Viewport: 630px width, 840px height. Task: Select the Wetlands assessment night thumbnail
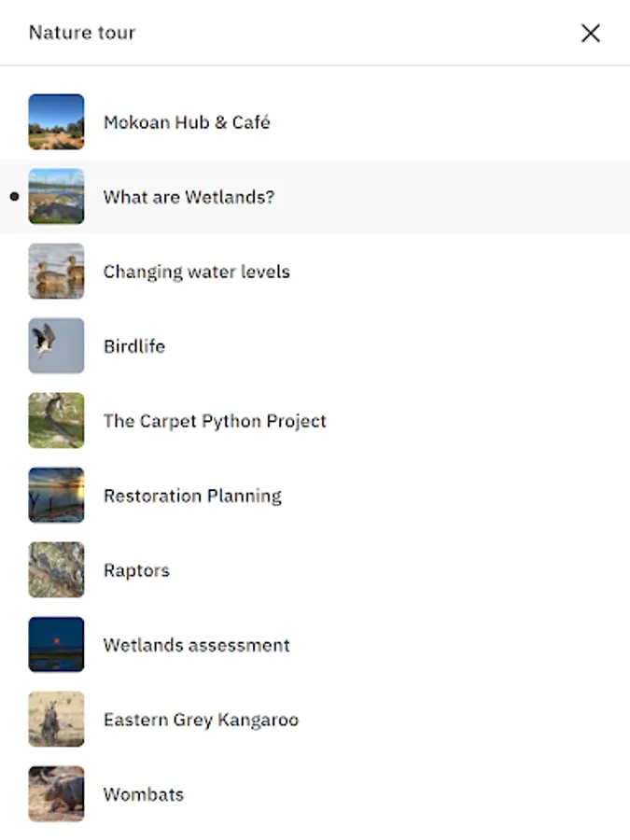click(56, 645)
